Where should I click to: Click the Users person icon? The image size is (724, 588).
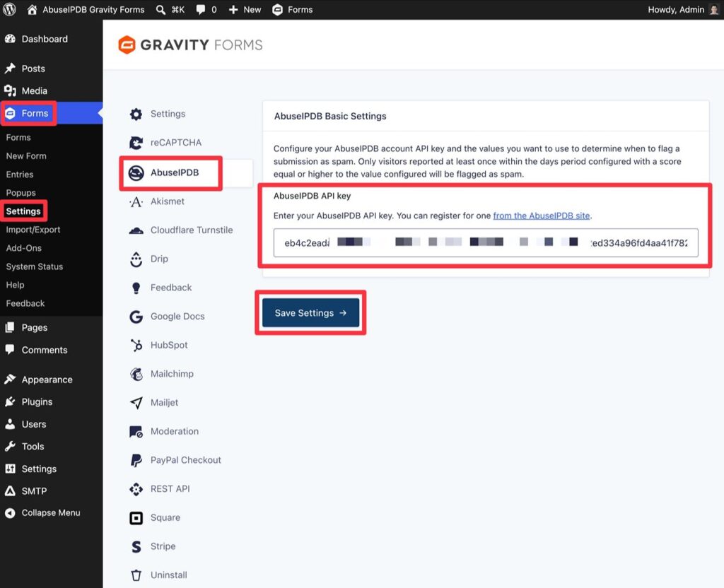pos(10,424)
